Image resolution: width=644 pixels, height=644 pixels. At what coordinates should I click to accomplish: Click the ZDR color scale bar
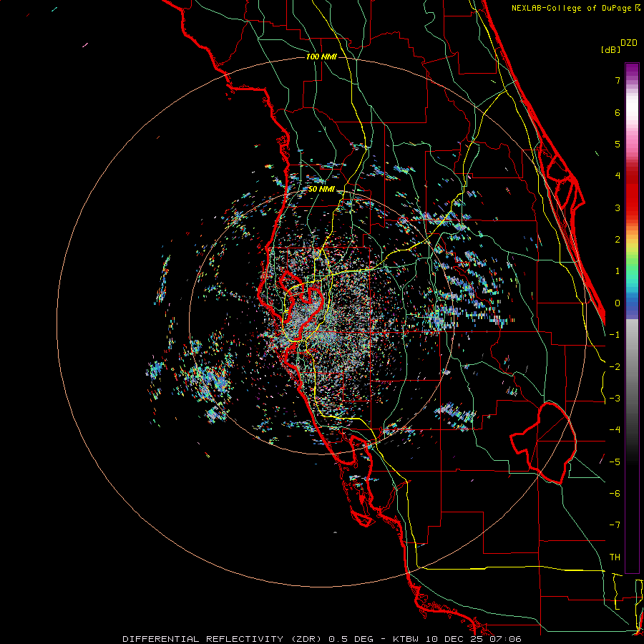[x=632, y=318]
